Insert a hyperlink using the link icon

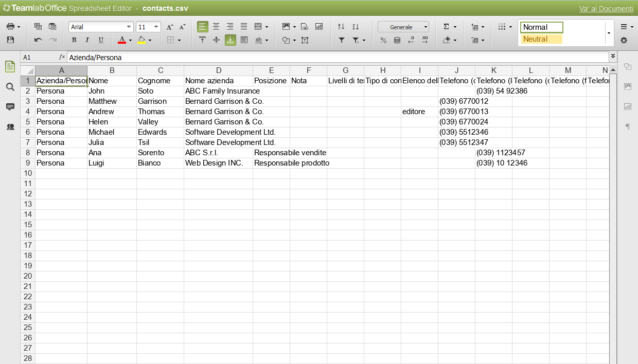pos(305,27)
